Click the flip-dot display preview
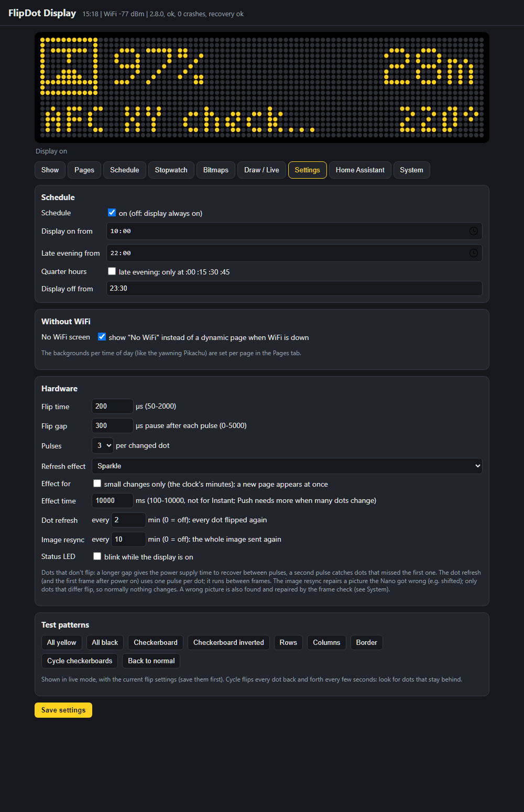The image size is (524, 812). coord(262,87)
